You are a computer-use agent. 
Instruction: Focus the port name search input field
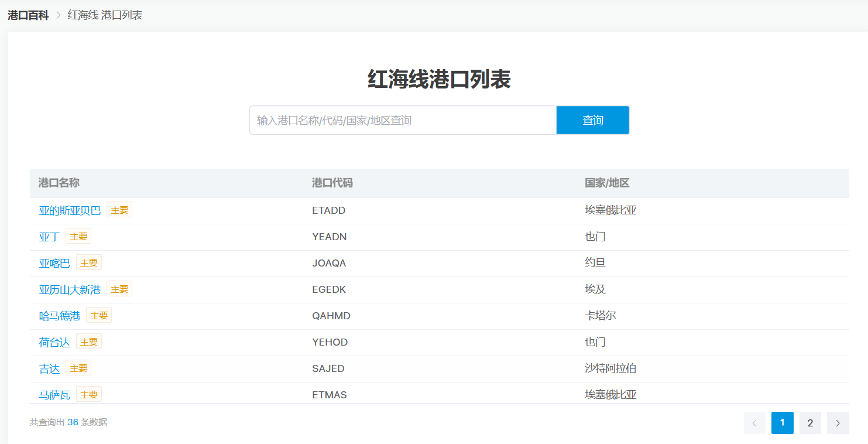(x=403, y=120)
